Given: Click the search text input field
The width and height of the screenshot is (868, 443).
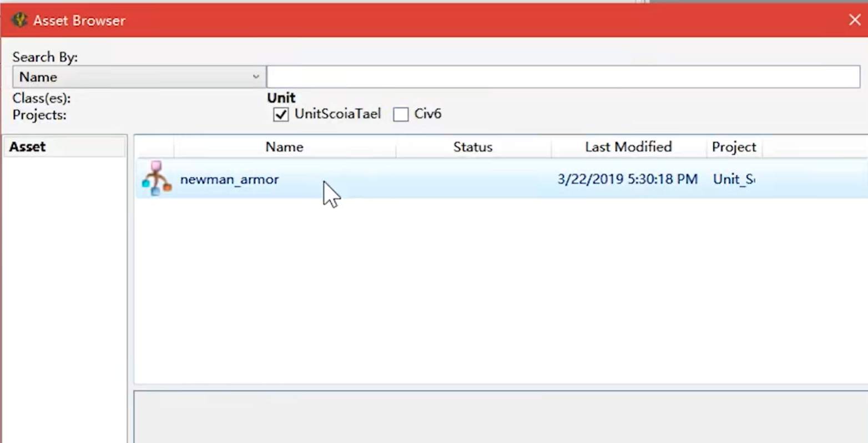Looking at the screenshot, I should pyautogui.click(x=563, y=77).
